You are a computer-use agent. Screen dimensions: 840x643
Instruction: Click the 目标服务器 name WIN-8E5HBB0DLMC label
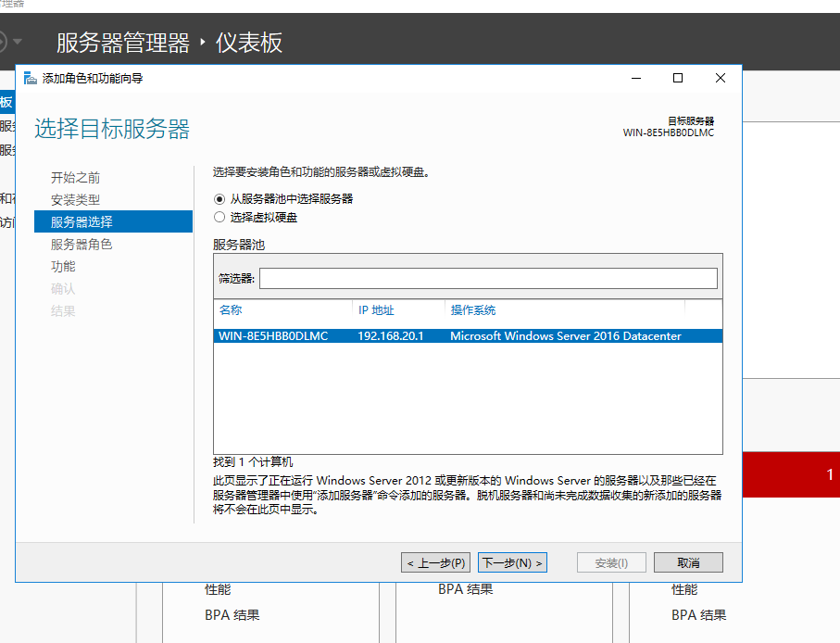669,132
